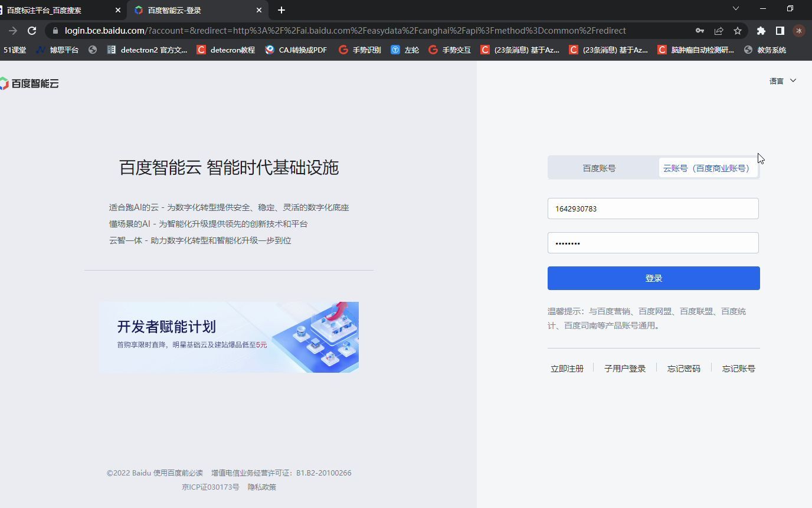Click the account field showing 1642930783

653,209
